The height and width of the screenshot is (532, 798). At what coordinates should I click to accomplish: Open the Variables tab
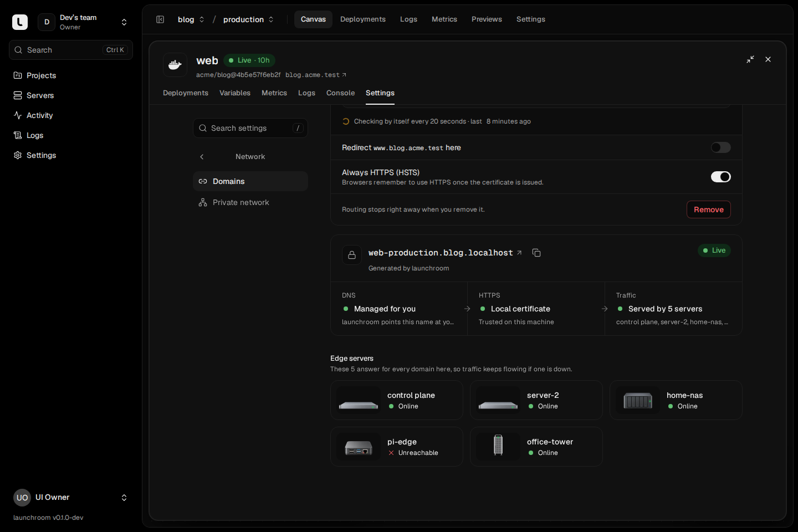coord(235,93)
